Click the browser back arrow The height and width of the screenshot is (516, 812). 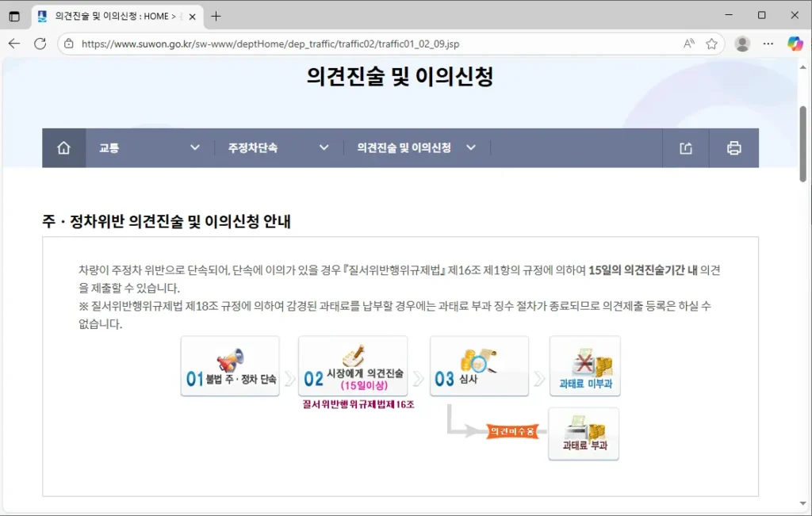[14, 44]
